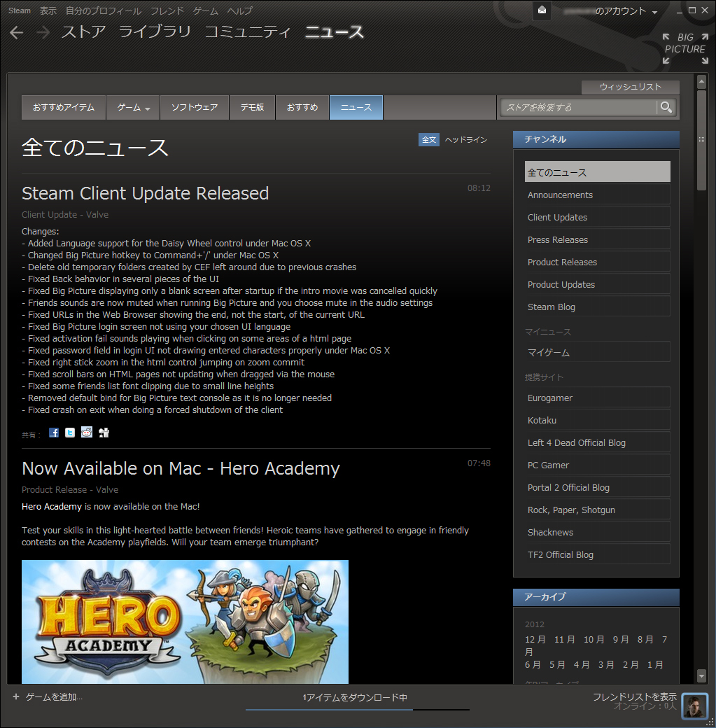This screenshot has height=728, width=716.
Task: Open Portal 2 Official Blog feed
Action: tap(597, 487)
